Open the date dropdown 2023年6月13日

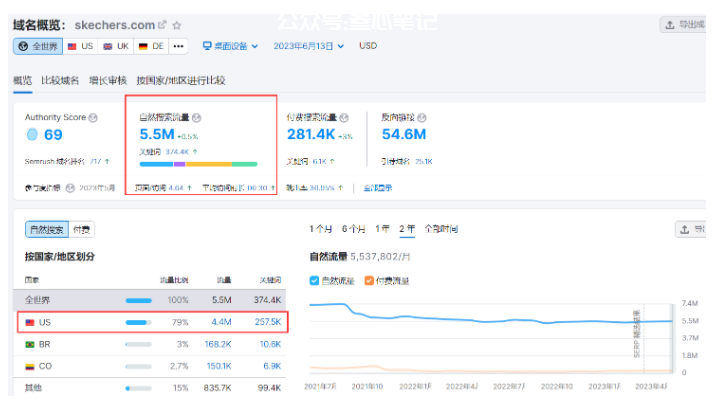(x=308, y=46)
